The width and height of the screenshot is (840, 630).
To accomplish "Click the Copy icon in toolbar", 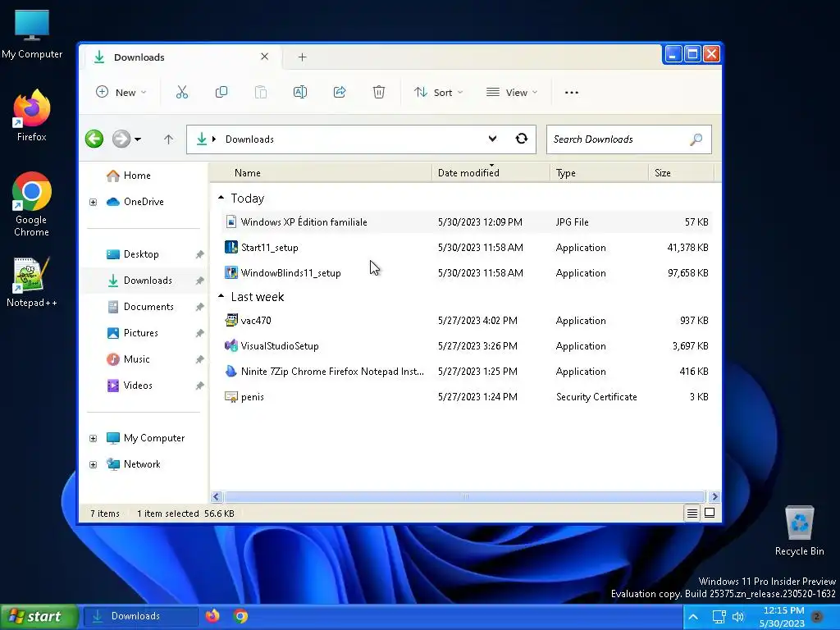I will pos(221,92).
